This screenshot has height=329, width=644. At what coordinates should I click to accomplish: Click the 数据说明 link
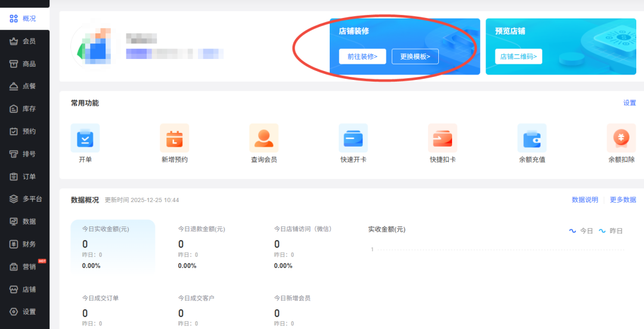584,200
